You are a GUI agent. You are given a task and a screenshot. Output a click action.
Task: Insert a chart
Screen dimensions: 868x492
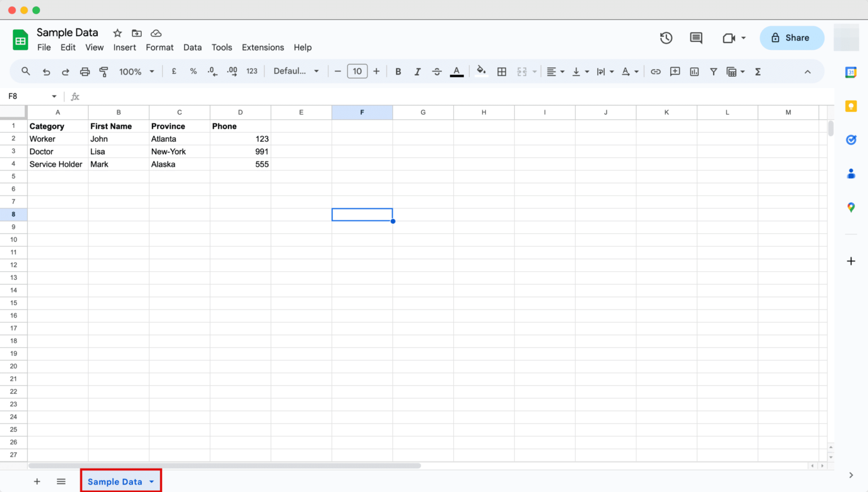pos(694,71)
